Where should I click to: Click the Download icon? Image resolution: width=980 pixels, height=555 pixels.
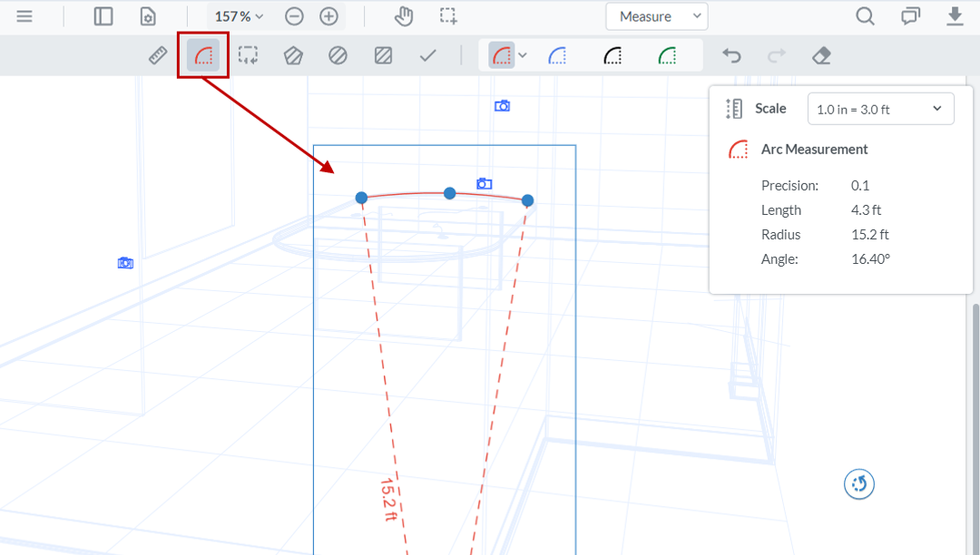(x=955, y=15)
